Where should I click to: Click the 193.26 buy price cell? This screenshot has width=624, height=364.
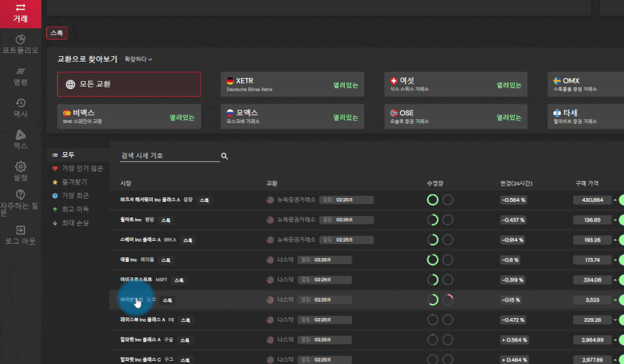pos(592,240)
